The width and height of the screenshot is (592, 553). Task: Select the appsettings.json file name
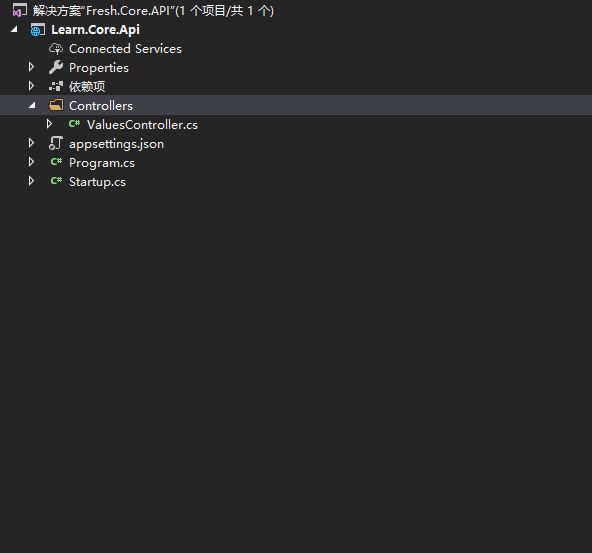click(x=117, y=144)
